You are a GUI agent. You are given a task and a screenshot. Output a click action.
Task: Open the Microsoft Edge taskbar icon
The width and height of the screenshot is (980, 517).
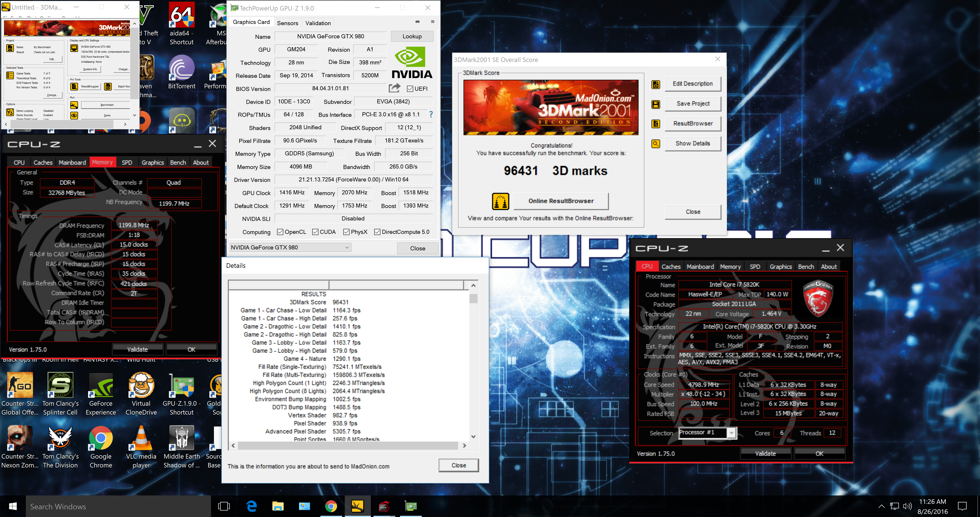251,506
